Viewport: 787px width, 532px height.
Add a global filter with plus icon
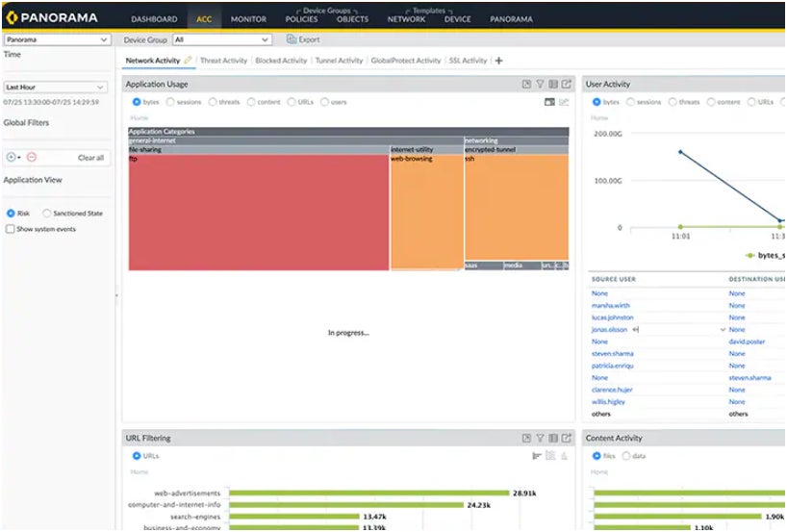click(11, 157)
